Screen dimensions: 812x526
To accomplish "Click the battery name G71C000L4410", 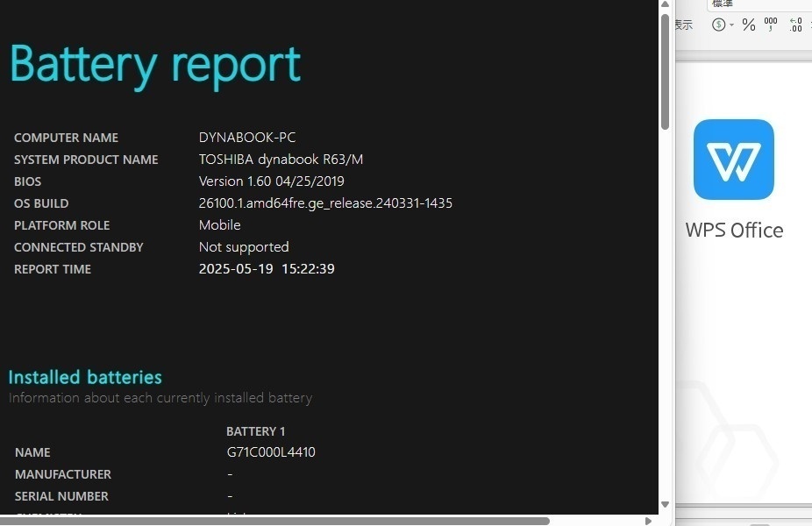I will [271, 452].
